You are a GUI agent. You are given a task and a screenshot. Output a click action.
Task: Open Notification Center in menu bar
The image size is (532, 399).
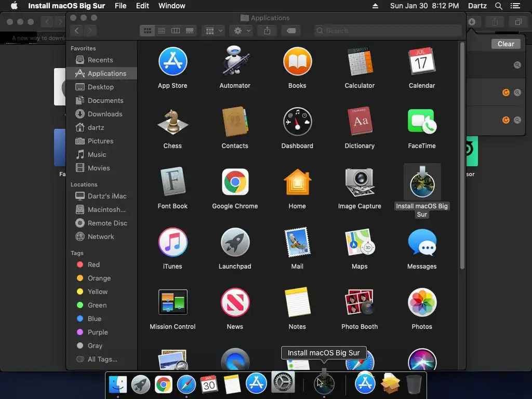[x=515, y=6]
